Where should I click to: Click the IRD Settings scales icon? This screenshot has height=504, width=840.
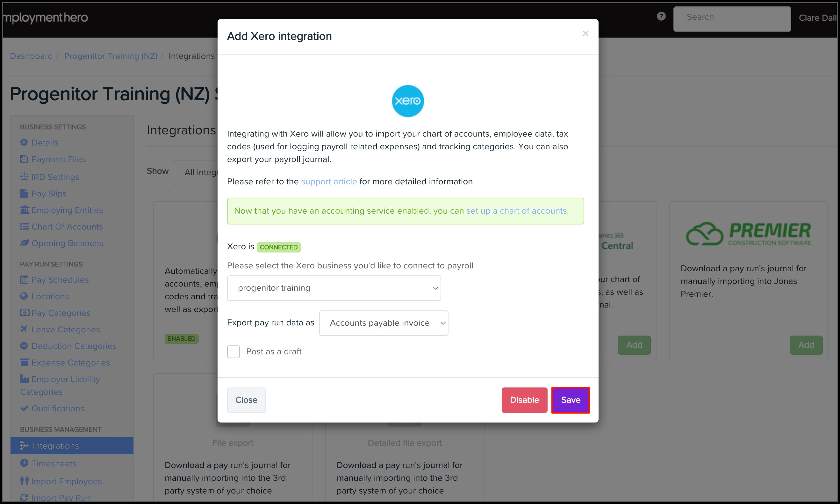(x=24, y=177)
